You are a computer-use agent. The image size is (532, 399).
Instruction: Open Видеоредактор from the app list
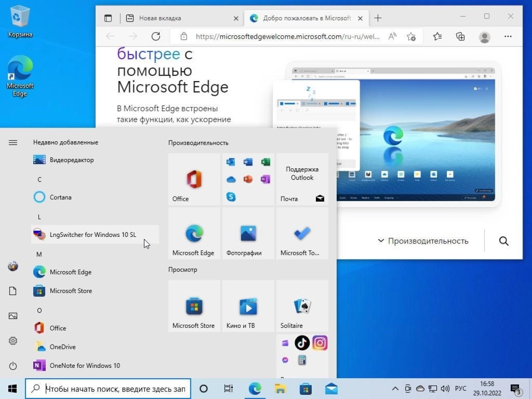[95, 160]
